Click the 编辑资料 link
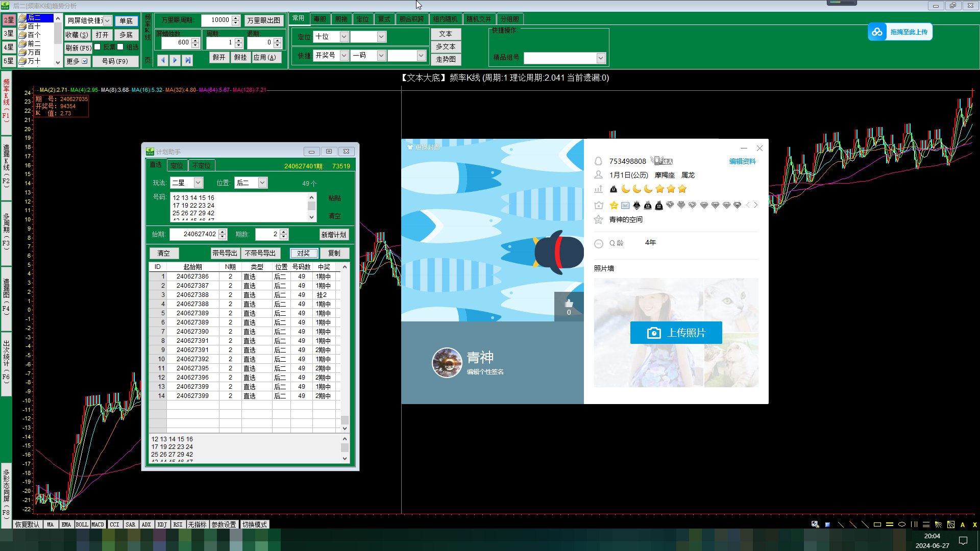980x551 pixels. pos(742,161)
